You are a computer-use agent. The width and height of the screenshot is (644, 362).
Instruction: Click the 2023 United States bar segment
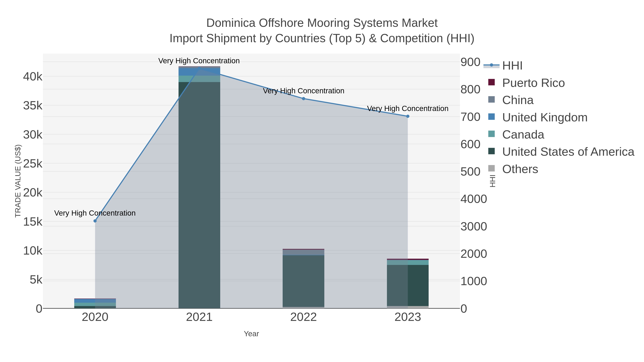[x=408, y=285]
